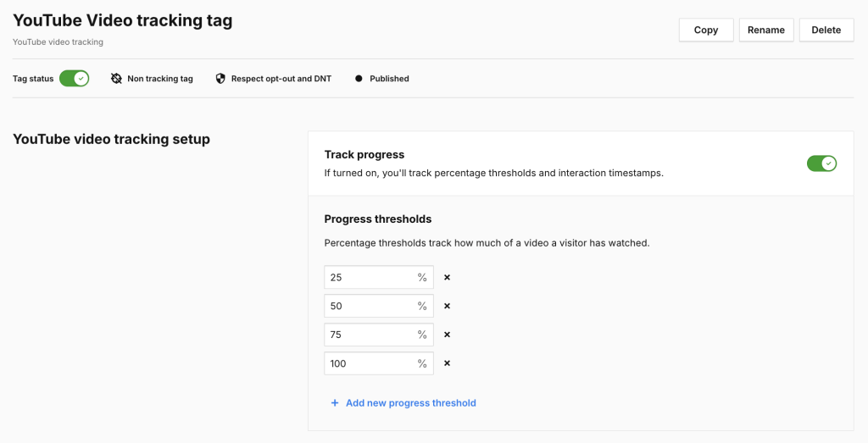Screen dimensions: 868x443
Task: Edit the 100 percent threshold field
Action: coord(379,364)
